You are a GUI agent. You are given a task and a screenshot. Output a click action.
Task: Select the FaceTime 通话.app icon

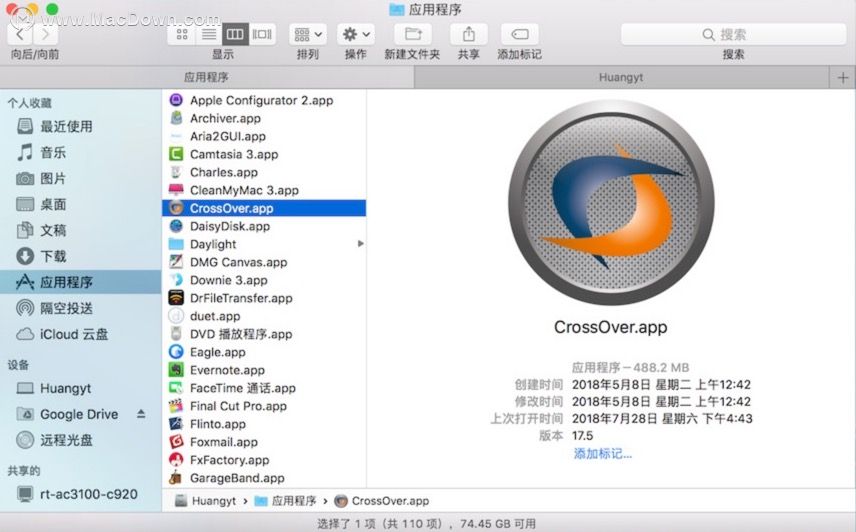[176, 388]
